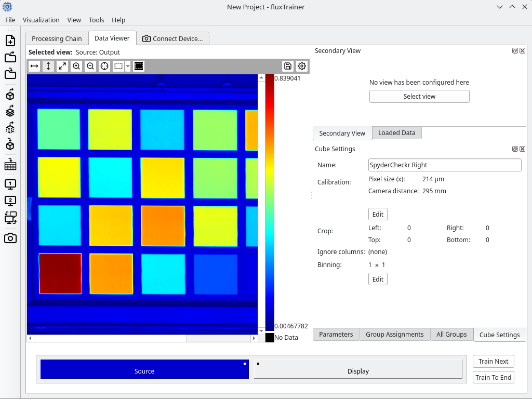Click the cube icon with incoming arrow
Screen dimensions: 532x399
[x=10, y=144]
